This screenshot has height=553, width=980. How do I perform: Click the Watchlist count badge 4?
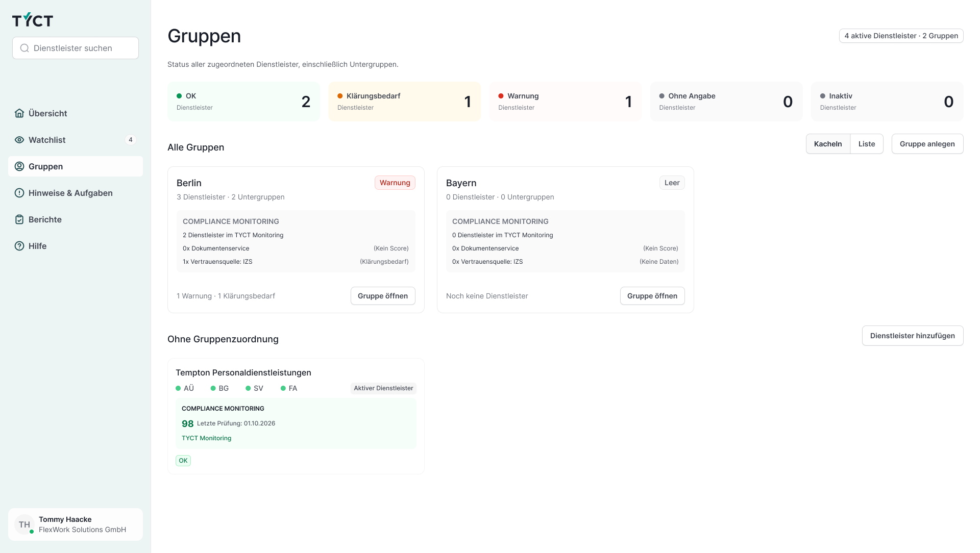(131, 140)
